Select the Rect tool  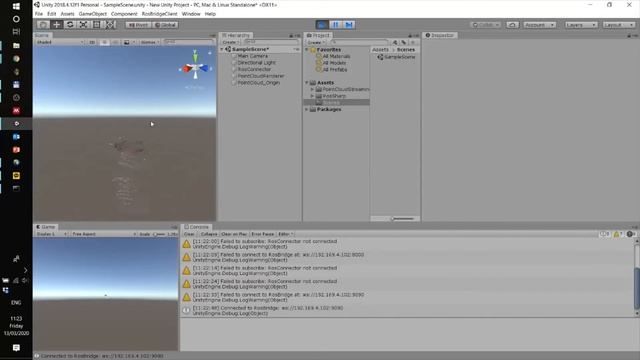pos(97,25)
